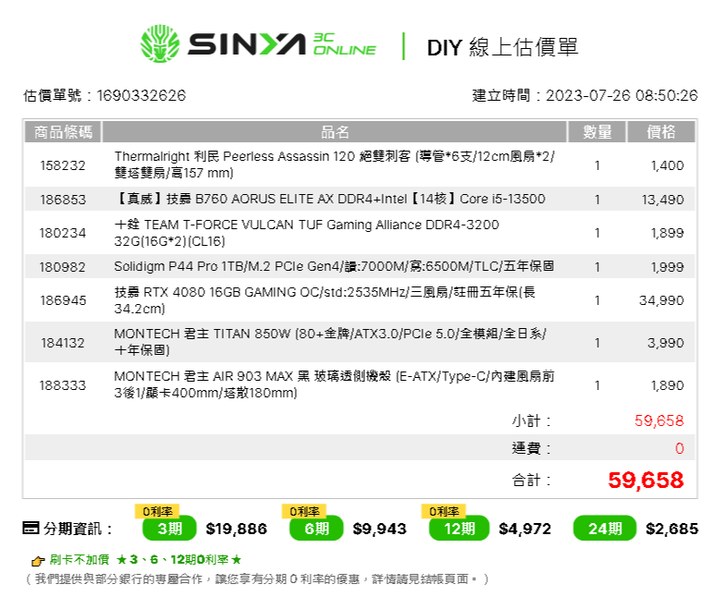Click the bank cooperation note in parentheses

(x=258, y=579)
